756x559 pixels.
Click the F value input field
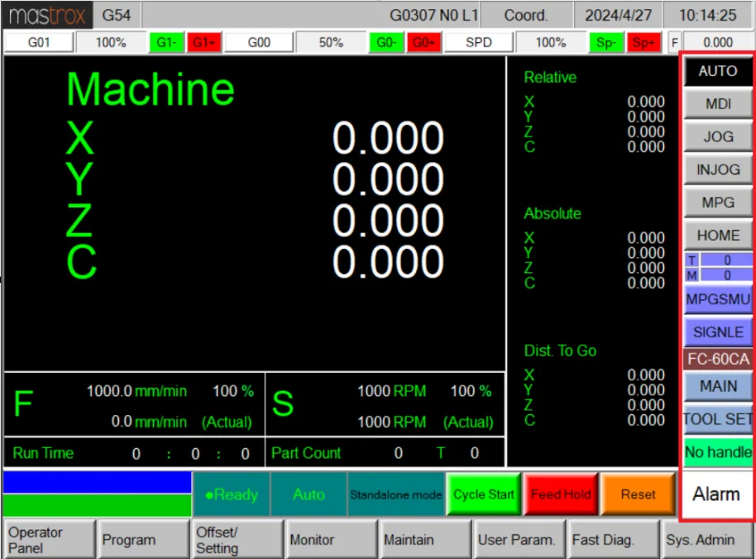[x=717, y=42]
